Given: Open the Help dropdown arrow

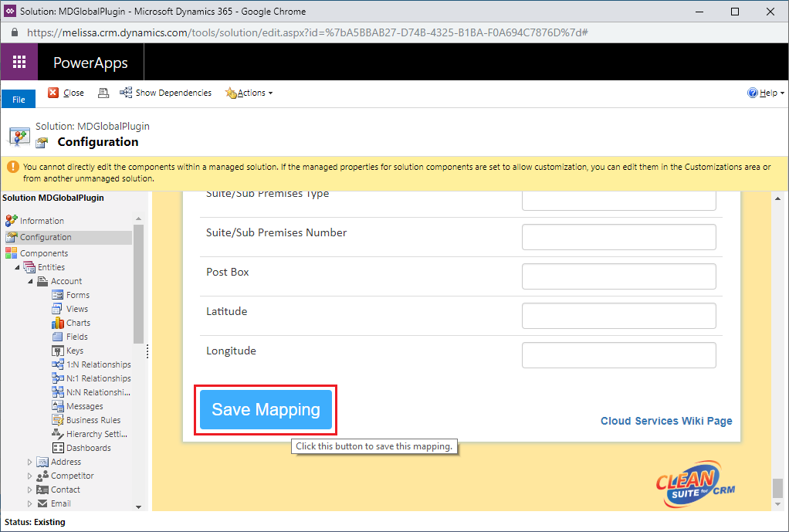Looking at the screenshot, I should coord(783,93).
